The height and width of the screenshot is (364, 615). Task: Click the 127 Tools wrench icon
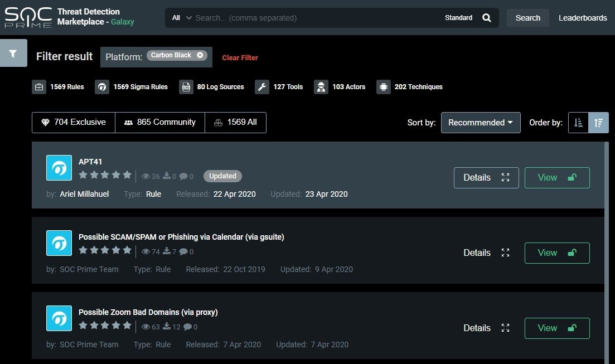coord(262,87)
